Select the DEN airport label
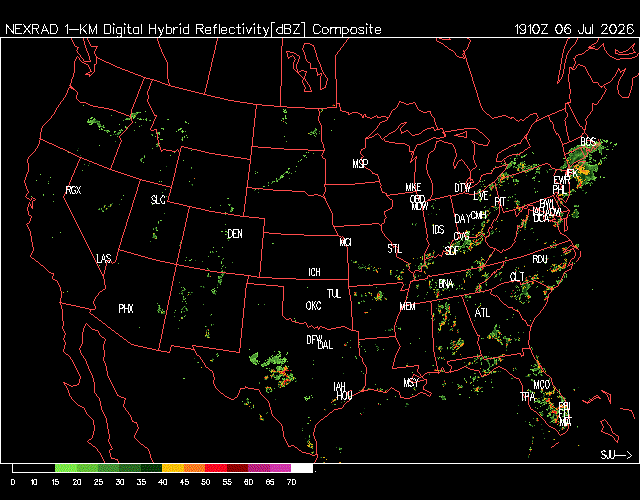This screenshot has height=500, width=640. (235, 234)
